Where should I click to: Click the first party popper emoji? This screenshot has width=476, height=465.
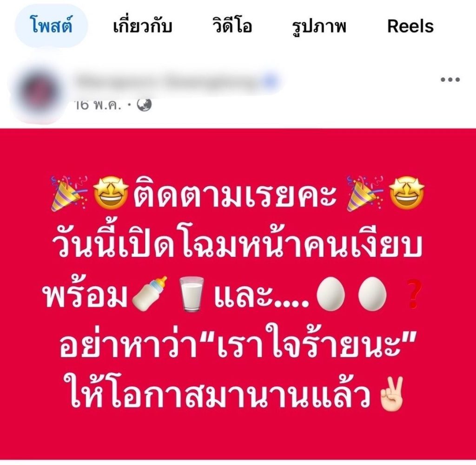pos(69,193)
